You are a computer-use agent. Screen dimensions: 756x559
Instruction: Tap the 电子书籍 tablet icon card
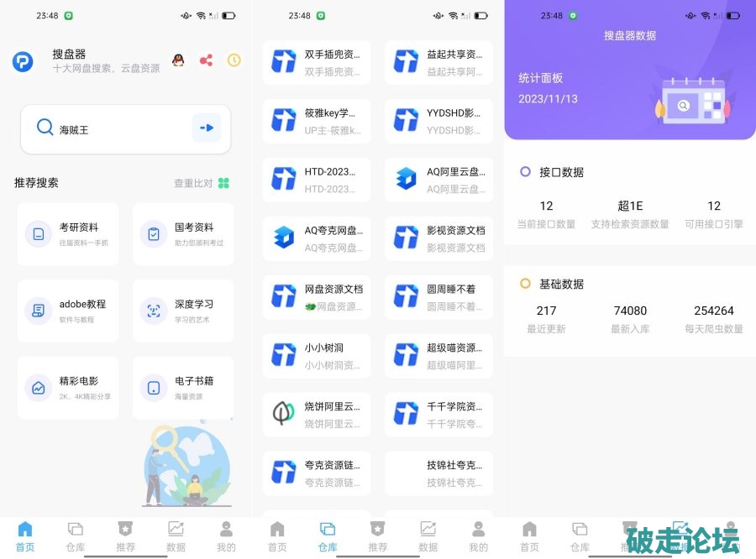(x=183, y=388)
